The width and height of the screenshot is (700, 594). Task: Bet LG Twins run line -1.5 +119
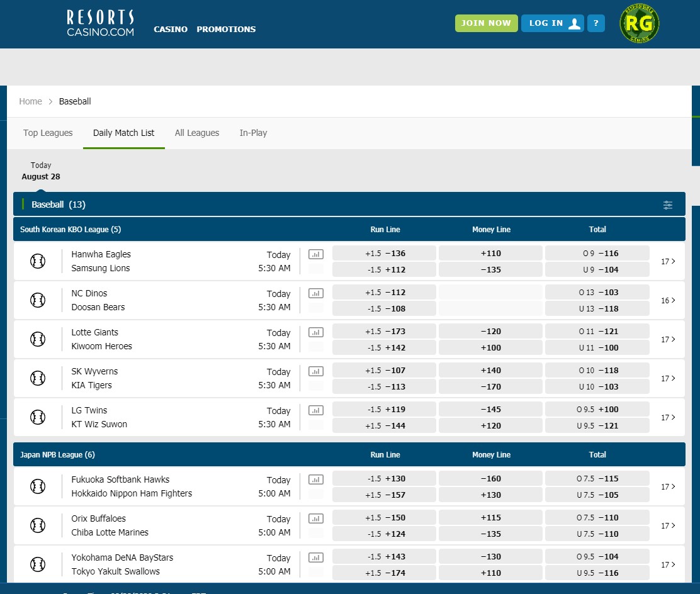pyautogui.click(x=385, y=409)
